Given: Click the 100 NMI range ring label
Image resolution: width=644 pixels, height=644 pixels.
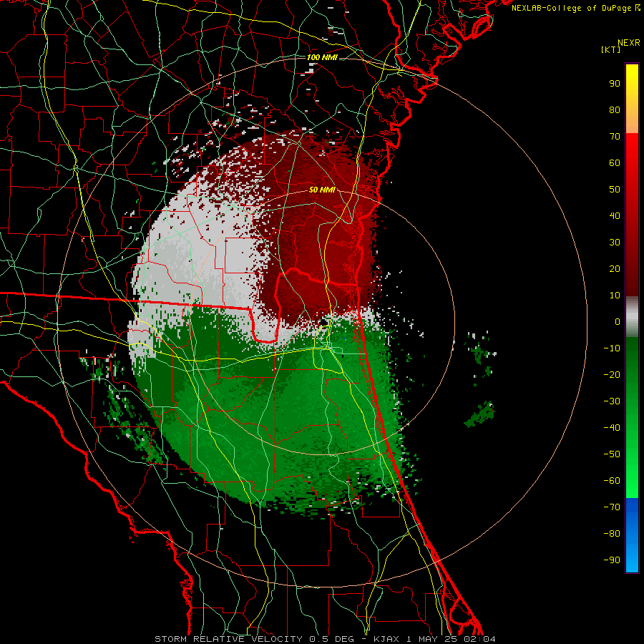Looking at the screenshot, I should 322,57.
